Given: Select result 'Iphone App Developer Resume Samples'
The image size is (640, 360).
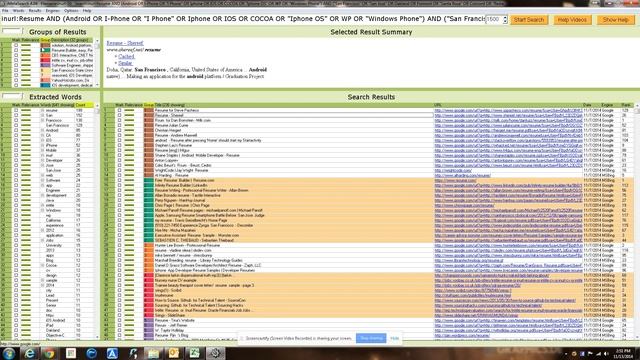Looking at the screenshot, I should 205,270.
